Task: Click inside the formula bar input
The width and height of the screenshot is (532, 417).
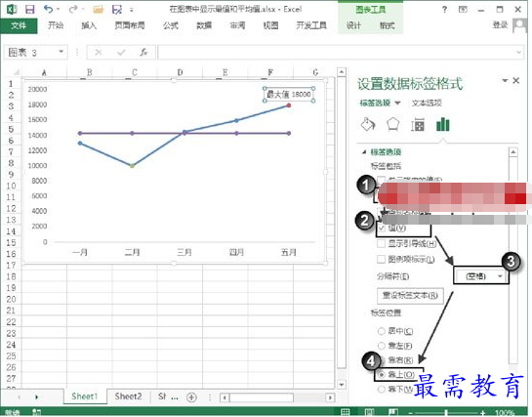Action: [x=337, y=53]
